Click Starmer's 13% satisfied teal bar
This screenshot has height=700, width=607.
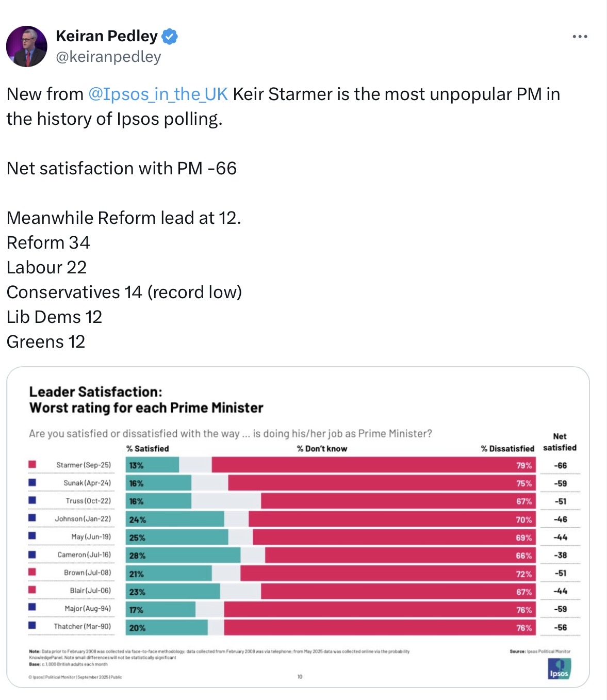coord(153,465)
